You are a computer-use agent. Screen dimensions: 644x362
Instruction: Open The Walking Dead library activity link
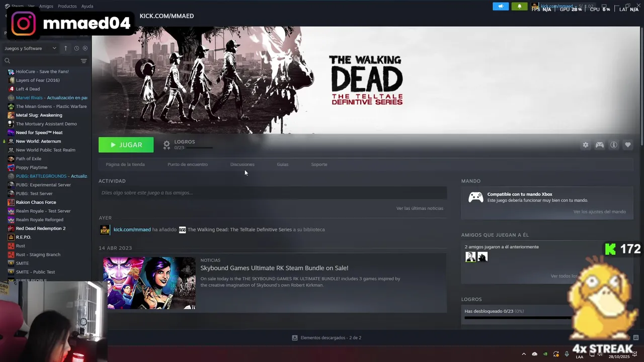pos(239,230)
